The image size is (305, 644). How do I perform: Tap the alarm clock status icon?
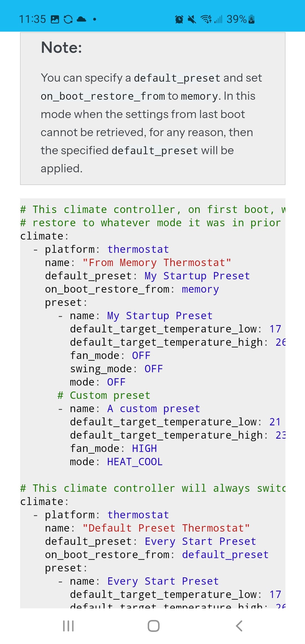click(179, 19)
